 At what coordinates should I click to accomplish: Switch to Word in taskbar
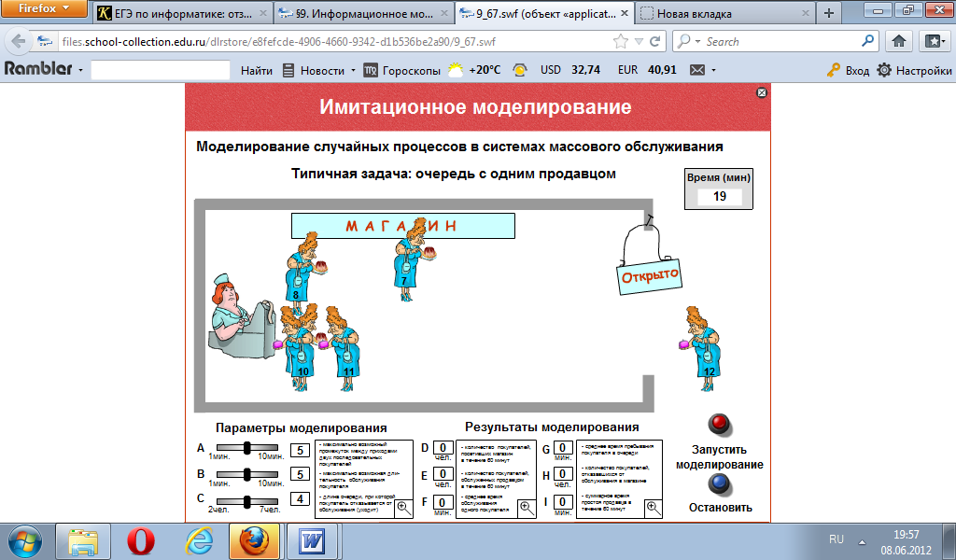[x=313, y=541]
